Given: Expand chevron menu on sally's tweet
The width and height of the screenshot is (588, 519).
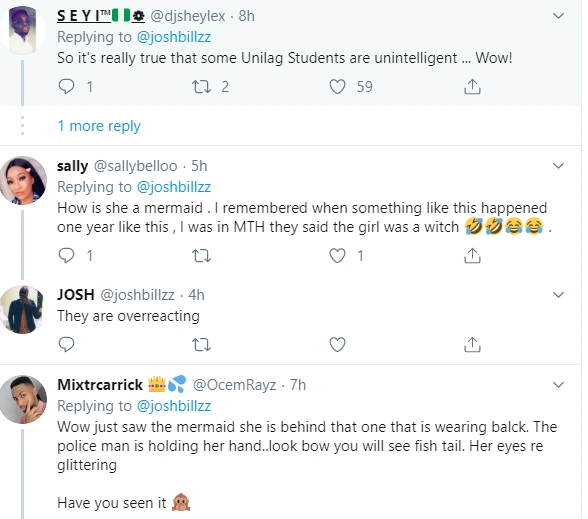Looking at the screenshot, I should [558, 166].
